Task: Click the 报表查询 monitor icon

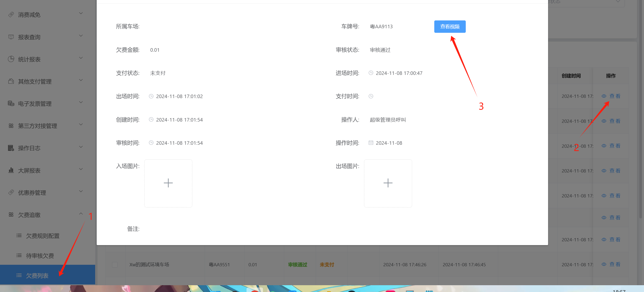Action: (x=11, y=37)
